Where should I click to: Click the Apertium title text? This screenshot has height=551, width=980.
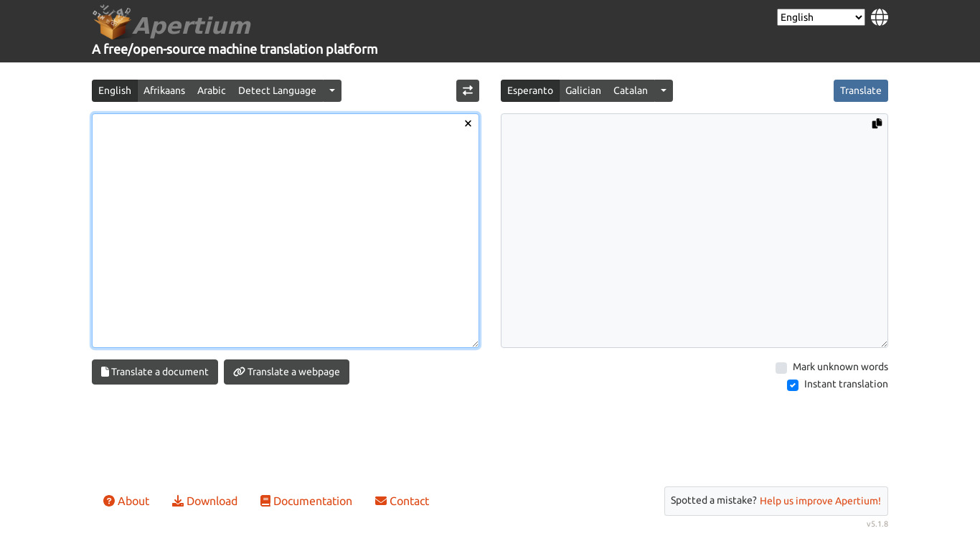click(192, 26)
